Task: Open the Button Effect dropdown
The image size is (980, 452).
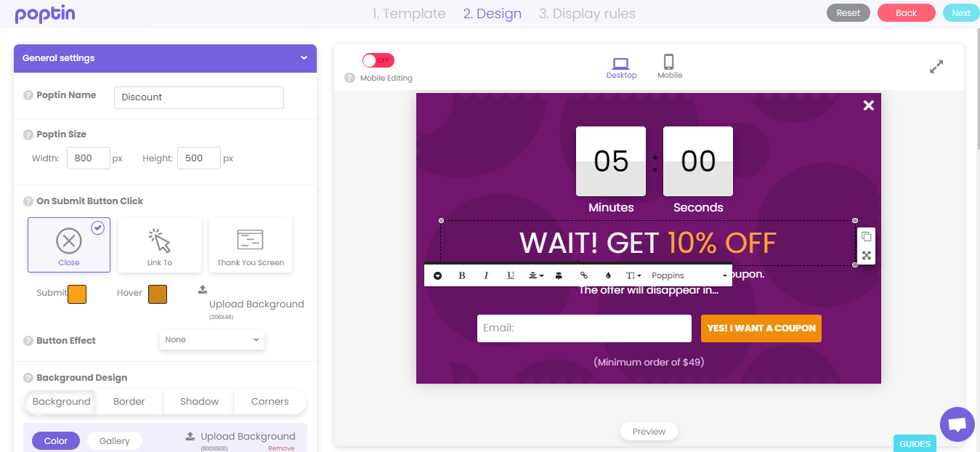Action: coord(211,339)
